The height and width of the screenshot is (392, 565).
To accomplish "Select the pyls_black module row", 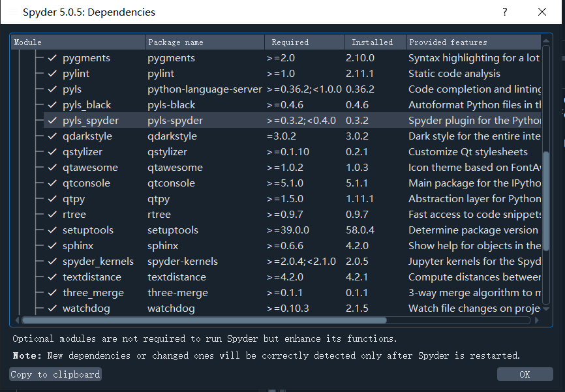I will pos(292,105).
